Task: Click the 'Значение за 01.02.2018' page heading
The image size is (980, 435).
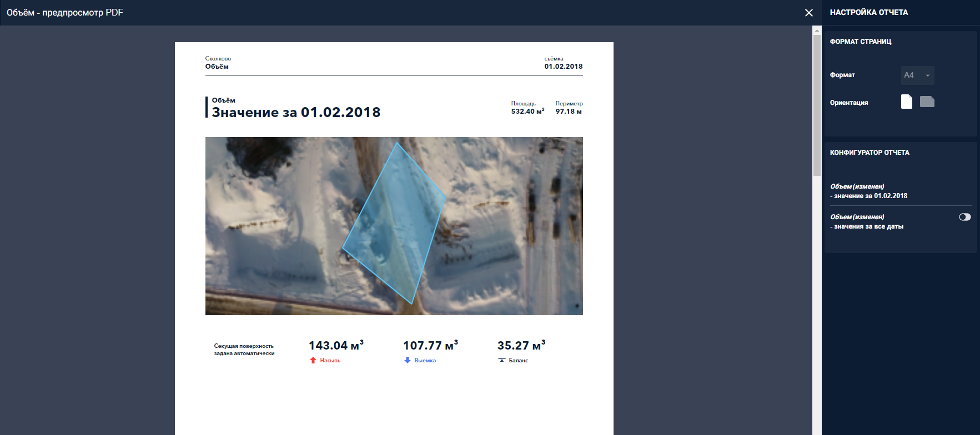Action: [296, 113]
